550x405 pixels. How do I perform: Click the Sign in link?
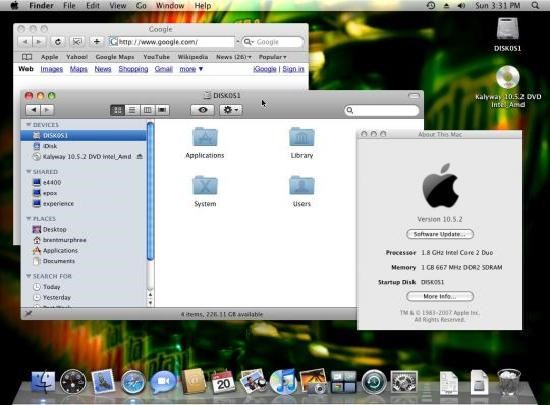click(x=293, y=69)
